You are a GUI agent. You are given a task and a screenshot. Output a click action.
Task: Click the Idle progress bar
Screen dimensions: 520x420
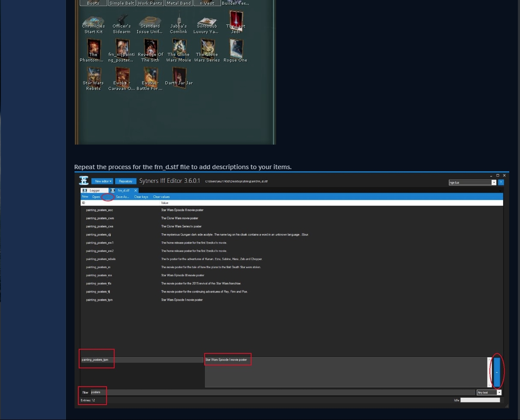coord(480,400)
